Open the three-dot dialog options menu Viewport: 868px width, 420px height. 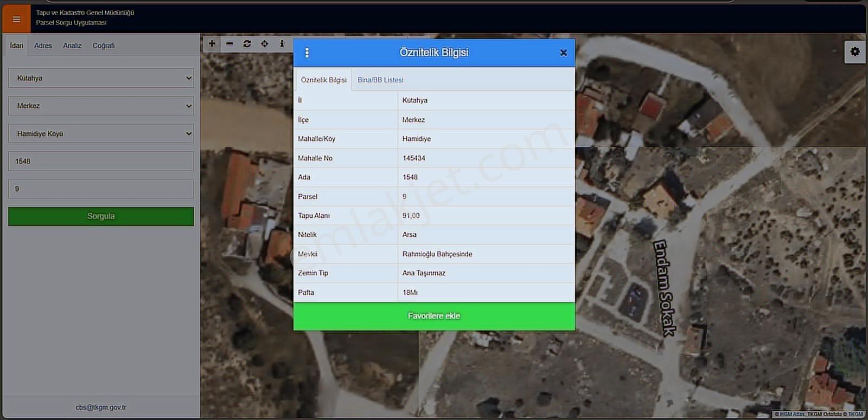pyautogui.click(x=307, y=53)
